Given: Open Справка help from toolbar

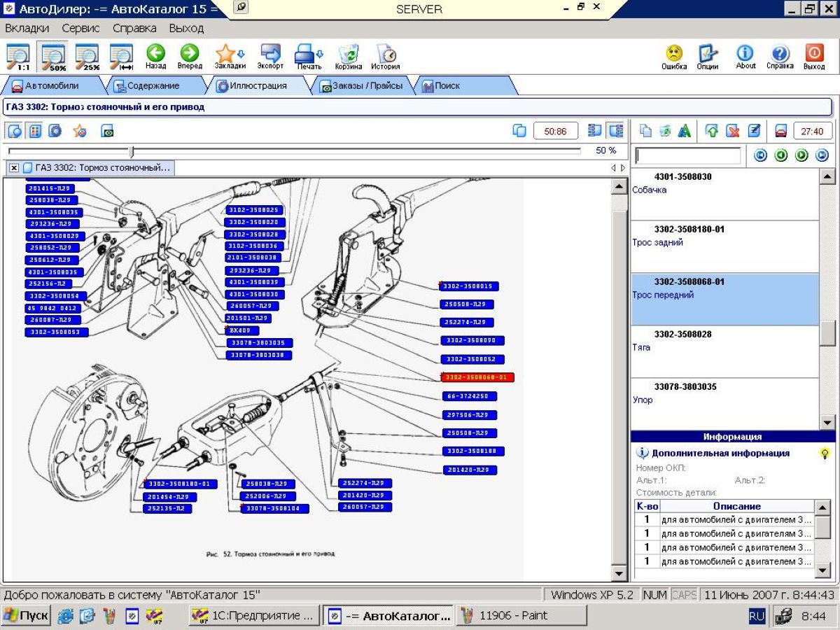Looking at the screenshot, I should (780, 57).
